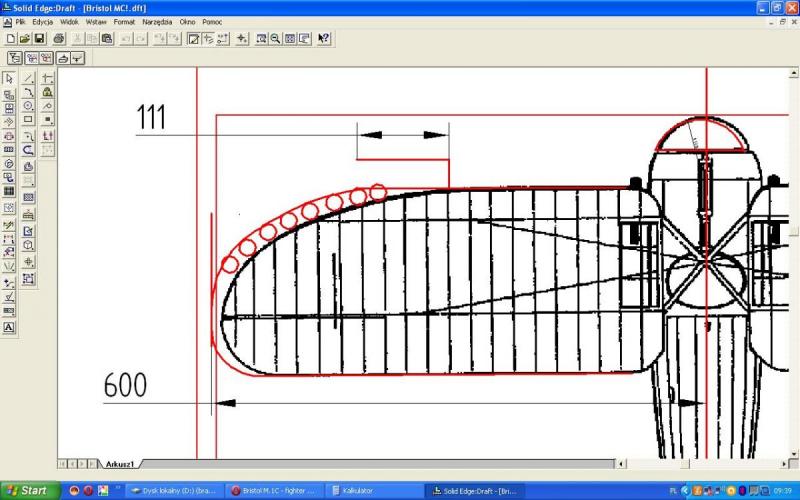Open the Plik menu
The height and width of the screenshot is (500, 800).
pos(20,21)
